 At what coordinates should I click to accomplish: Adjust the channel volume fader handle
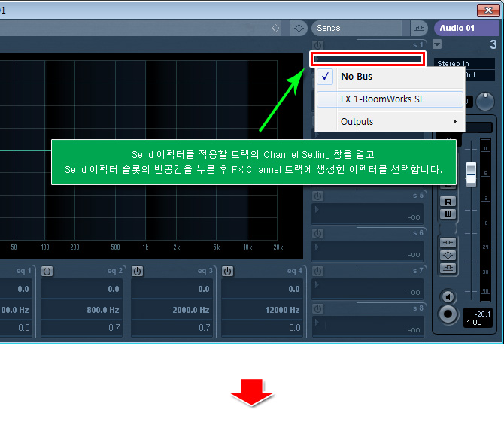[471, 174]
